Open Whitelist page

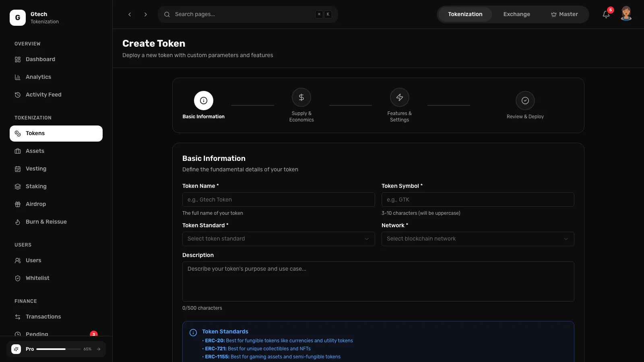click(x=56, y=278)
